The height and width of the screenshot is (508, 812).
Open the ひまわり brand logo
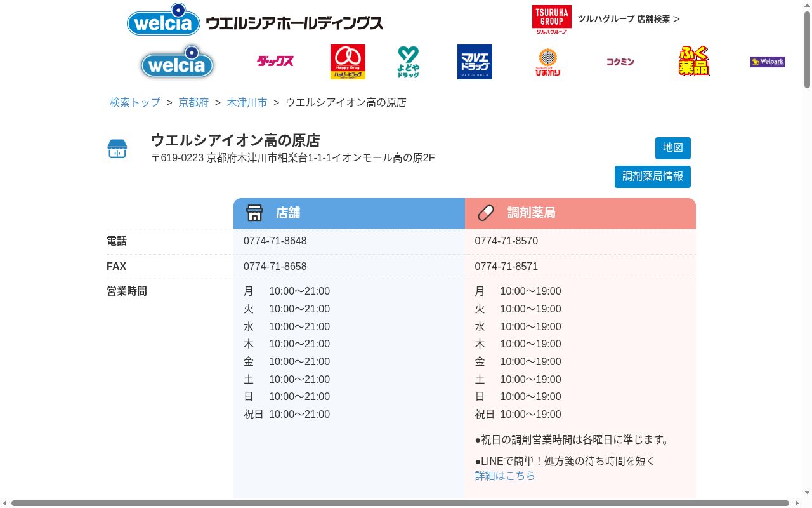coord(547,62)
